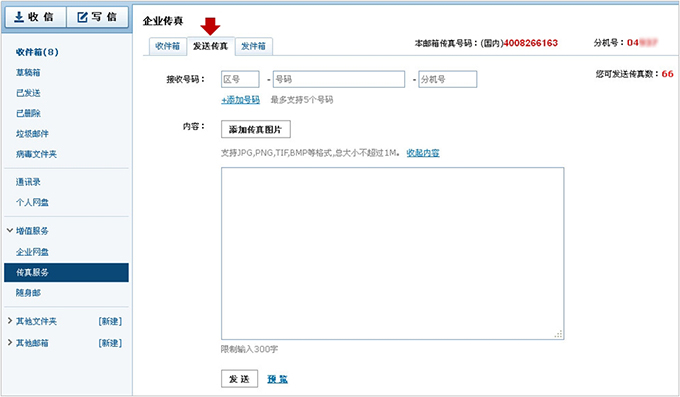Click the remaining fax count 66
680x397 pixels.
pyautogui.click(x=667, y=74)
